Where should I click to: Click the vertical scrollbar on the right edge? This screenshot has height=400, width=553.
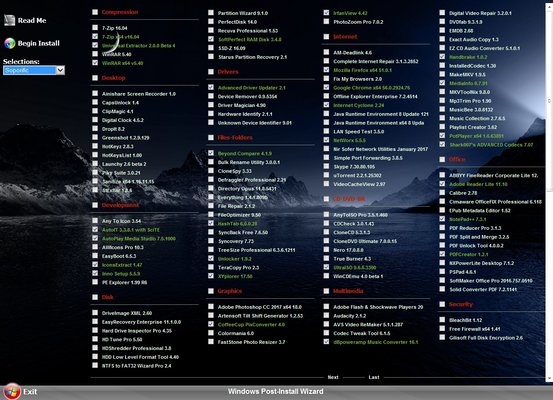pos(549,190)
